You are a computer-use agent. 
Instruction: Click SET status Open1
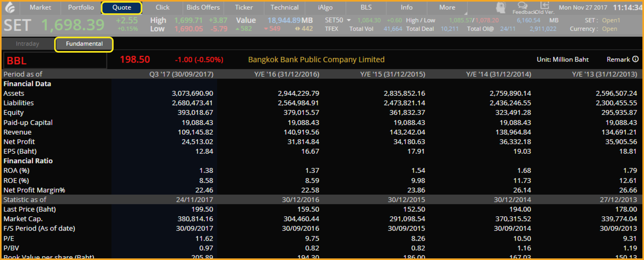click(611, 20)
